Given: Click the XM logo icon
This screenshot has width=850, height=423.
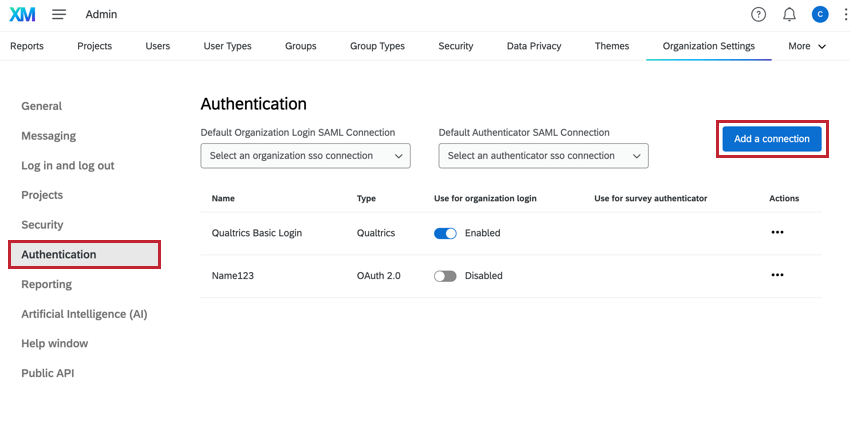Looking at the screenshot, I should [22, 14].
